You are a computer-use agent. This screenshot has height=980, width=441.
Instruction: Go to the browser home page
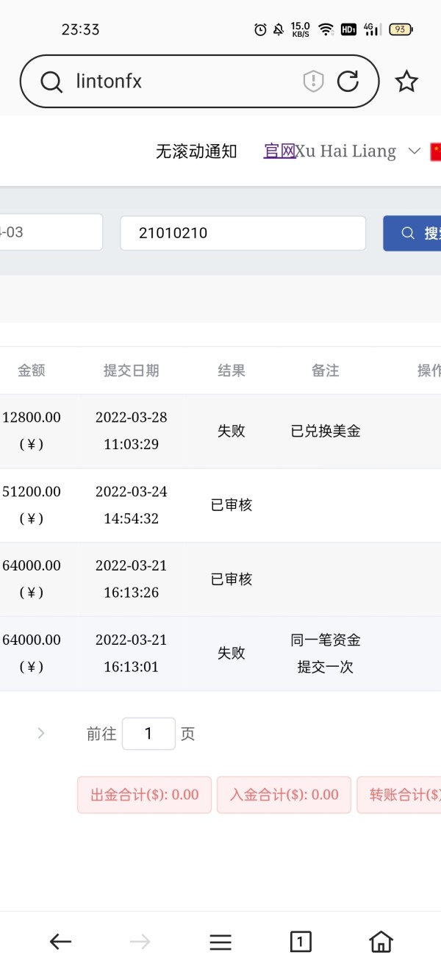[381, 941]
